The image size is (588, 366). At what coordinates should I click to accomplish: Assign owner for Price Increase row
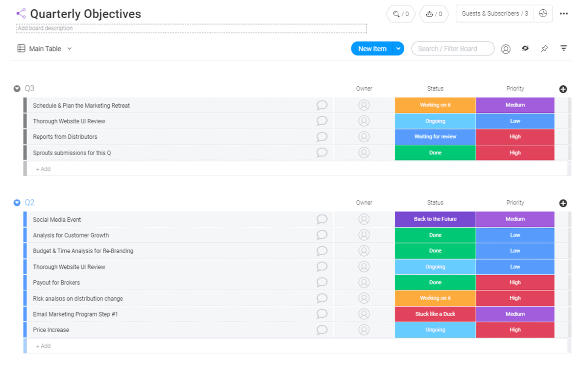point(364,330)
